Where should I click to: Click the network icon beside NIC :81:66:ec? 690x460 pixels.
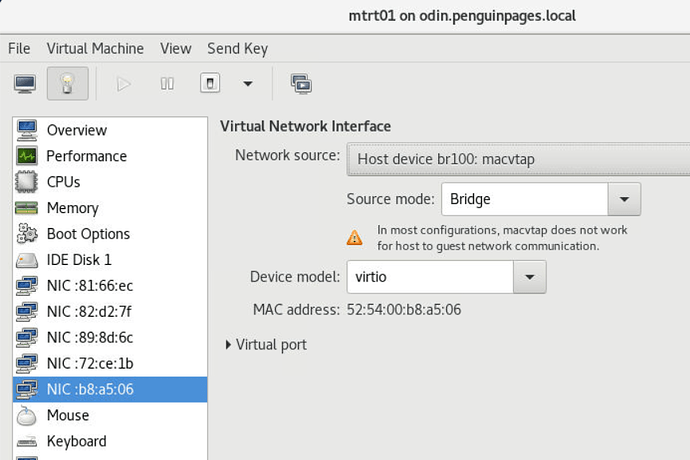click(x=27, y=286)
